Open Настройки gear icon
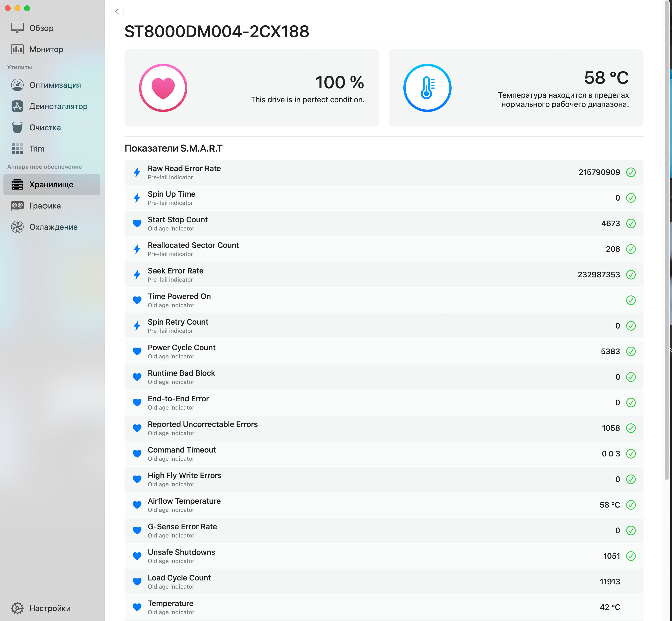 17,608
